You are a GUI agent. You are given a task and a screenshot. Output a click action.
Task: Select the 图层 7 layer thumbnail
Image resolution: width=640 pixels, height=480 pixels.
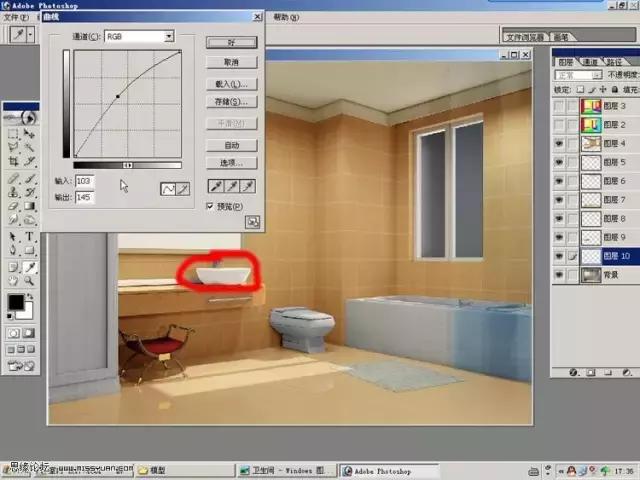coord(591,200)
